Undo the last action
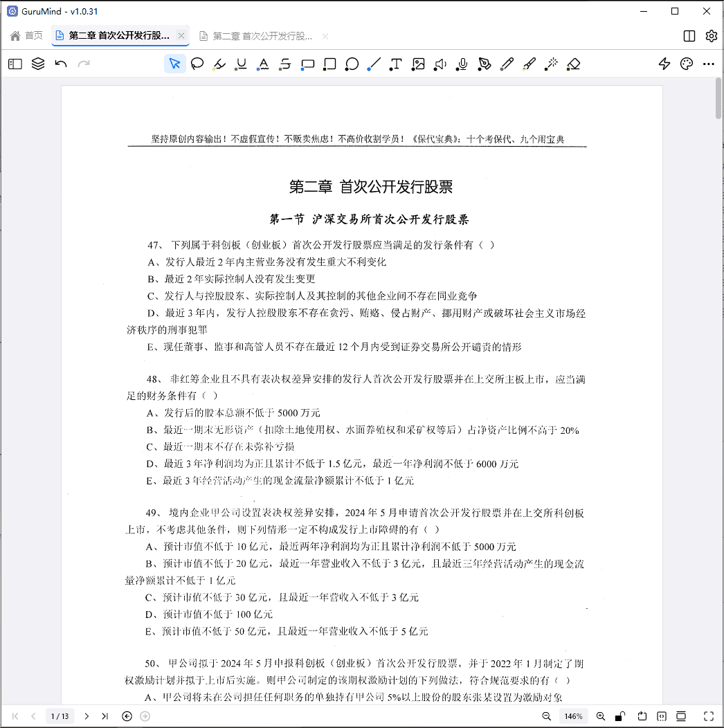Image resolution: width=724 pixels, height=728 pixels. click(61, 64)
